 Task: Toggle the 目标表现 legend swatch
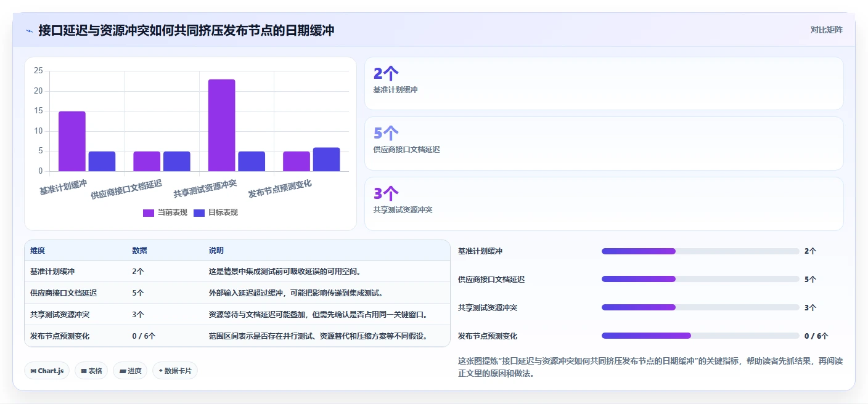pyautogui.click(x=199, y=212)
